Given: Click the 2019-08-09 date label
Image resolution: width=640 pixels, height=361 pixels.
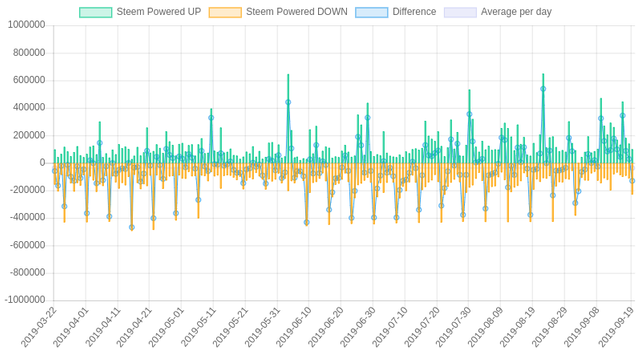Looking at the screenshot, I should 486,328.
